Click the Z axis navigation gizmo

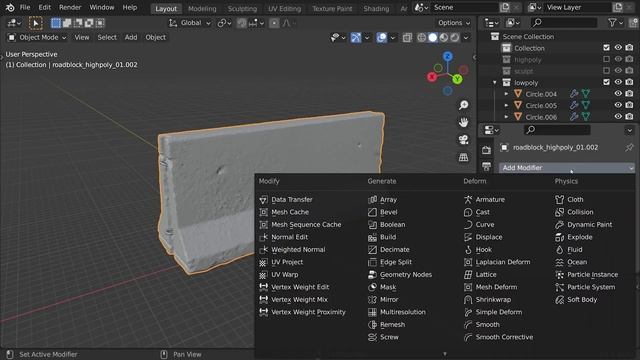click(x=448, y=56)
